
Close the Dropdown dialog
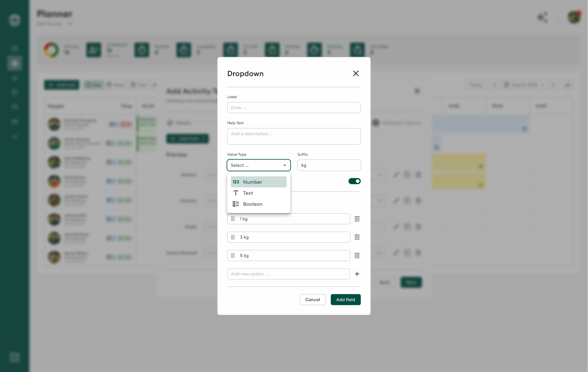click(x=356, y=73)
